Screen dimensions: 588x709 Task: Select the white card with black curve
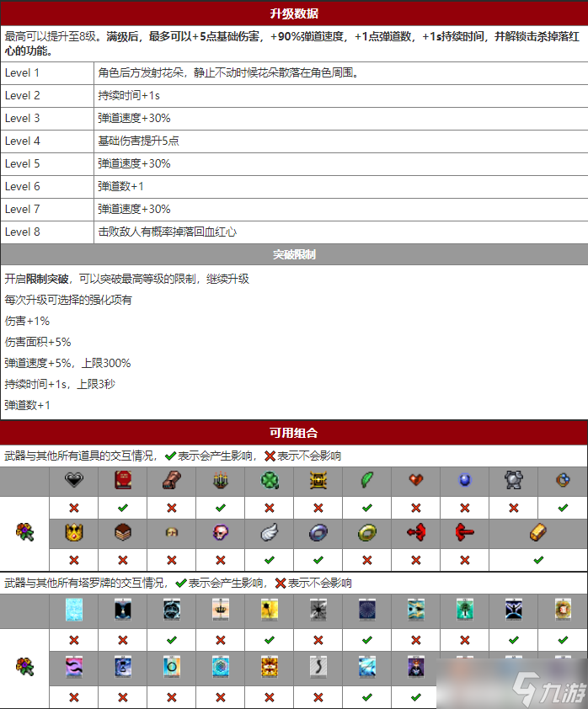[318, 667]
